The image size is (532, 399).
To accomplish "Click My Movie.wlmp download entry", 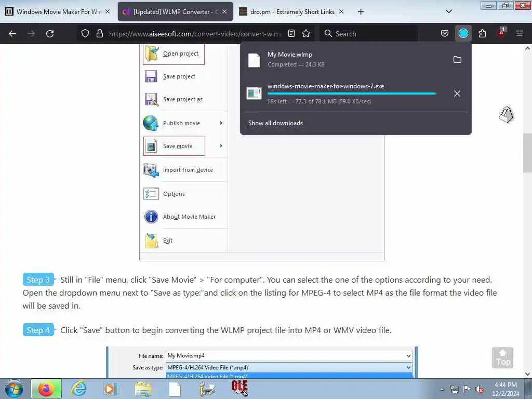I will [x=346, y=59].
